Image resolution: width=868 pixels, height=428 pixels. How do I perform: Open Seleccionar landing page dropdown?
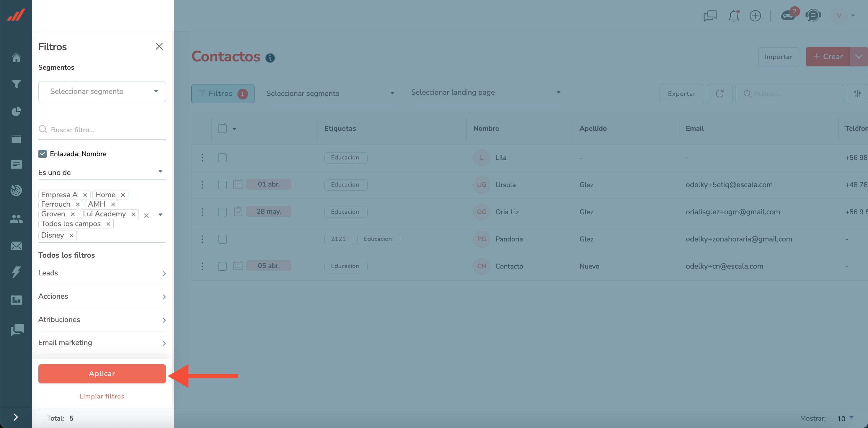coord(487,92)
